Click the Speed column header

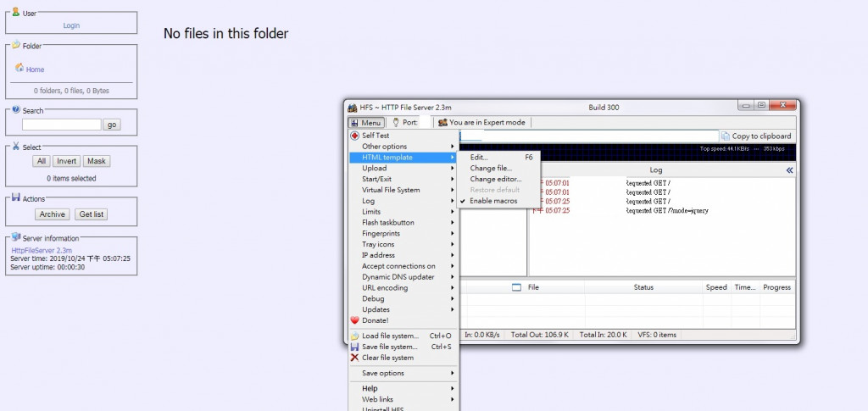tap(716, 287)
